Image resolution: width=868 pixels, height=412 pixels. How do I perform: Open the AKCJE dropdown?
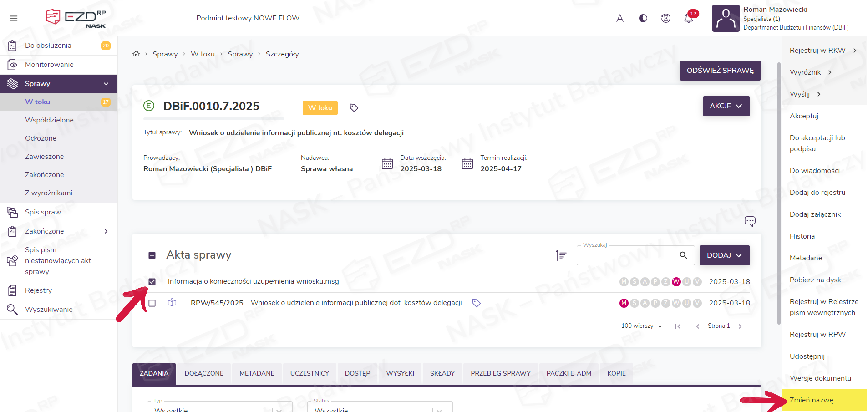pos(726,106)
